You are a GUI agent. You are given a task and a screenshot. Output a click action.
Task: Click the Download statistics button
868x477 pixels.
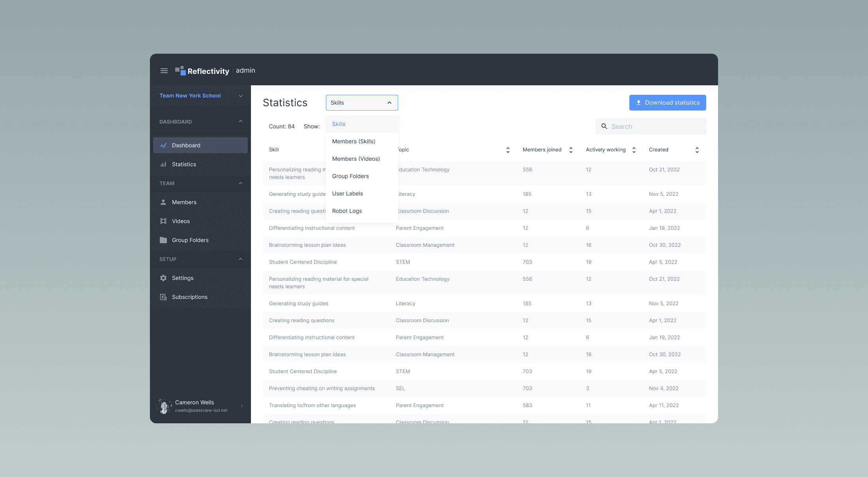click(668, 103)
